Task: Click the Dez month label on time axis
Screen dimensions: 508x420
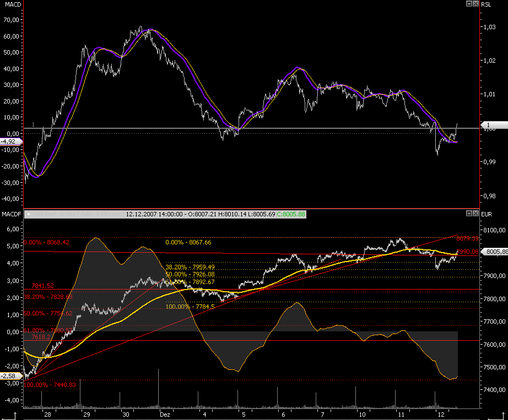Action: 165,415
